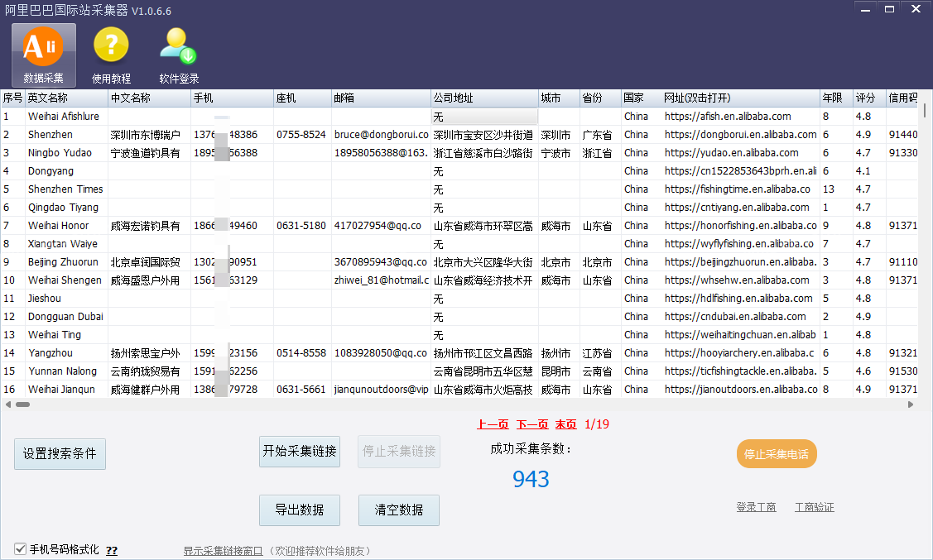
Task: Select the Beijing Zhuorun name cell
Action: tap(66, 262)
